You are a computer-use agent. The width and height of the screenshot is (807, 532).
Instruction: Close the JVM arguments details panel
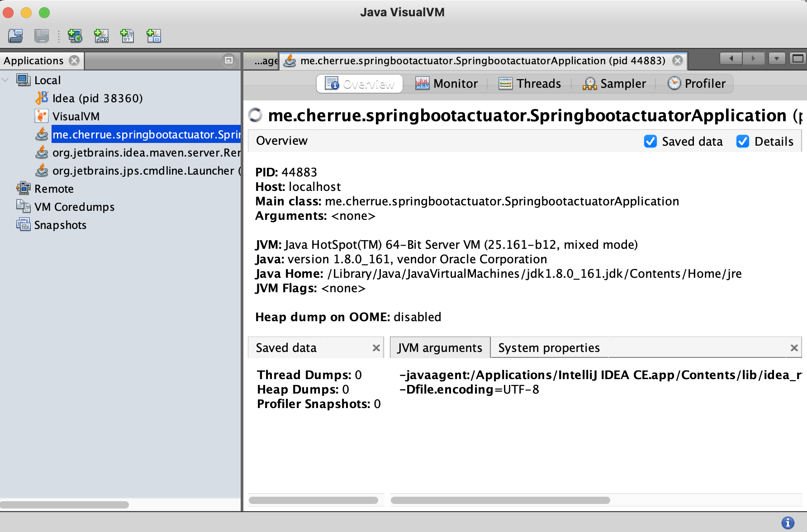794,348
